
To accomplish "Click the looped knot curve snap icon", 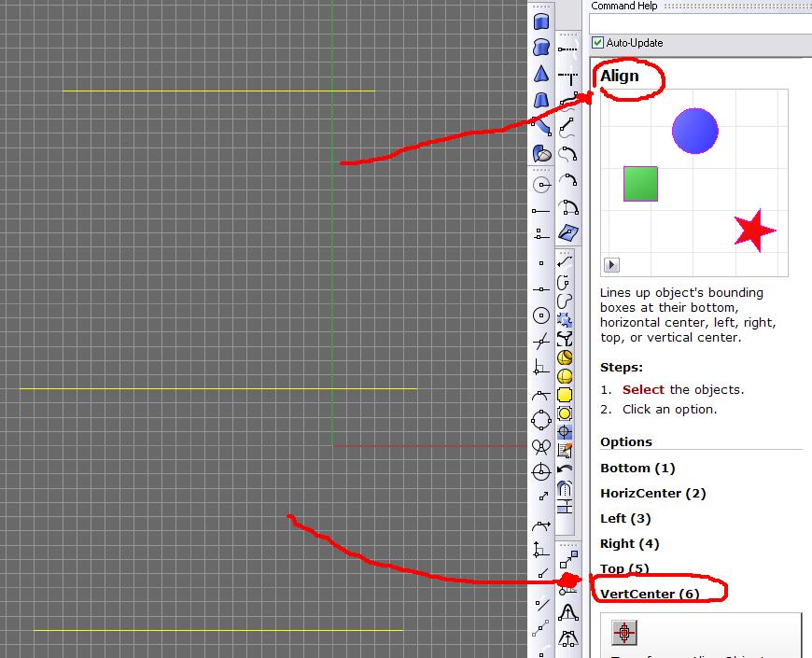I will tap(541, 446).
